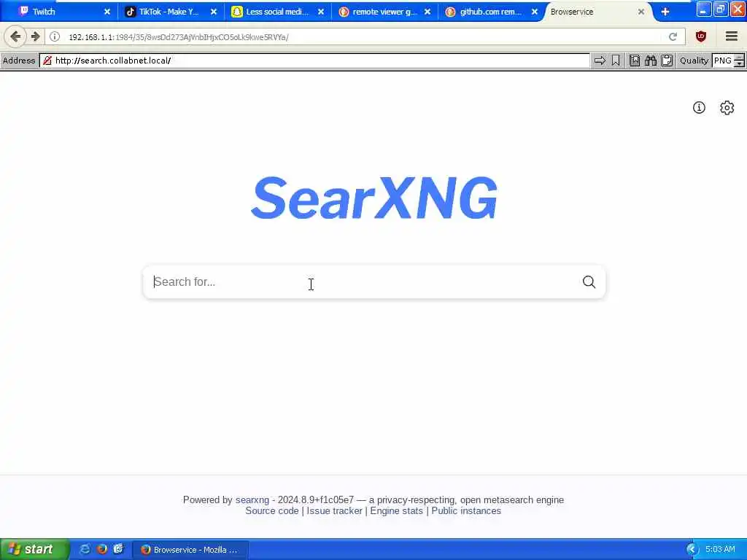Image resolution: width=747 pixels, height=560 pixels.
Task: Go back with the browser back arrow
Action: [15, 36]
